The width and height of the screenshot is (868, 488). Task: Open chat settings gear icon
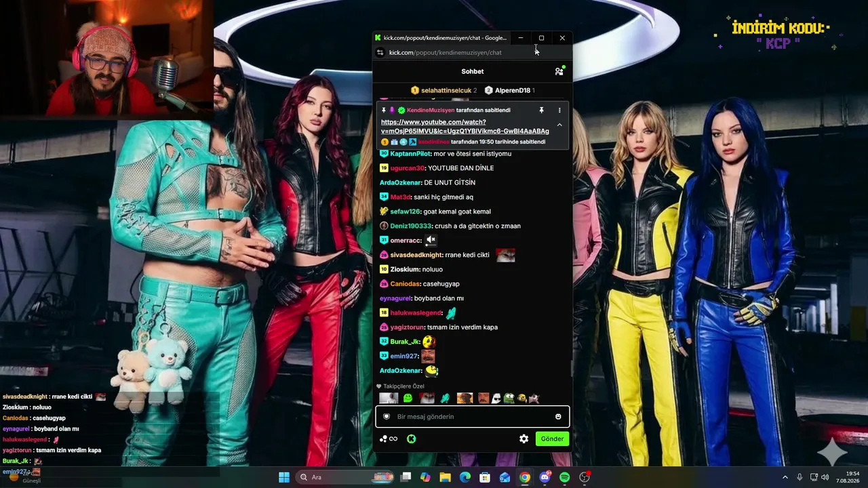[x=524, y=439]
